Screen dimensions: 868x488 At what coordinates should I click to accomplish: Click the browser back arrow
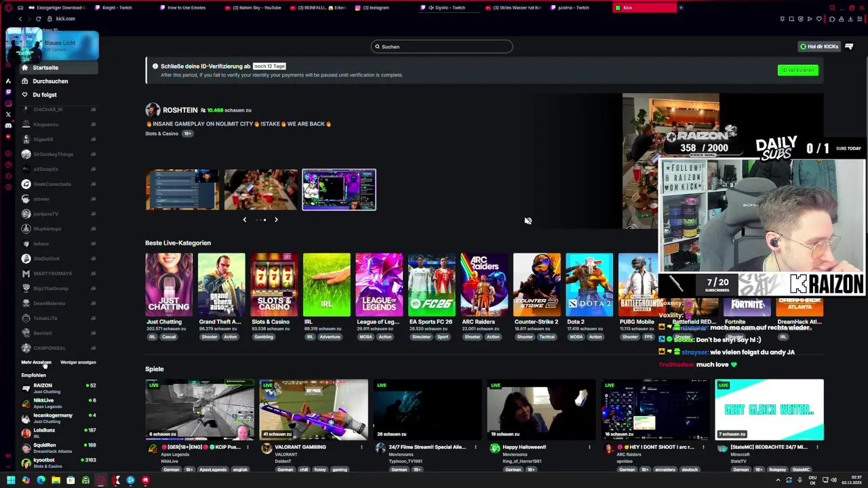point(20,18)
